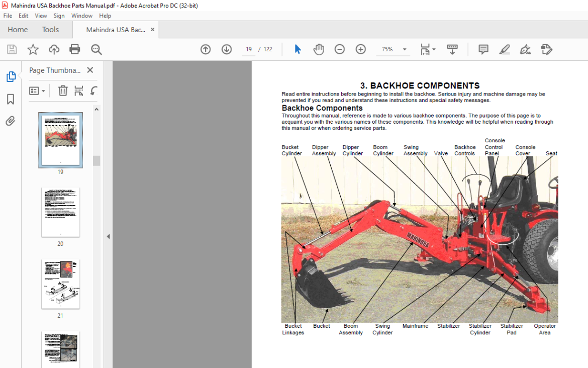Zoom in using the plus icon
The width and height of the screenshot is (588, 368).
pyautogui.click(x=360, y=49)
